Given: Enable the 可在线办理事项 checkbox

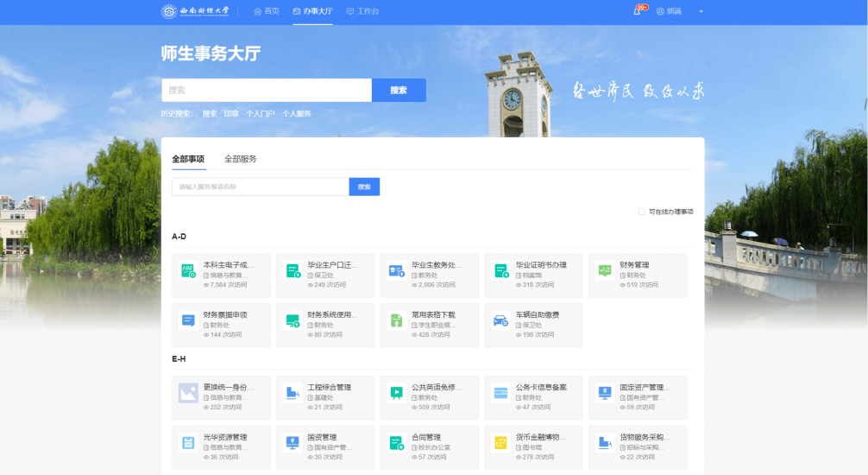Looking at the screenshot, I should pyautogui.click(x=641, y=212).
